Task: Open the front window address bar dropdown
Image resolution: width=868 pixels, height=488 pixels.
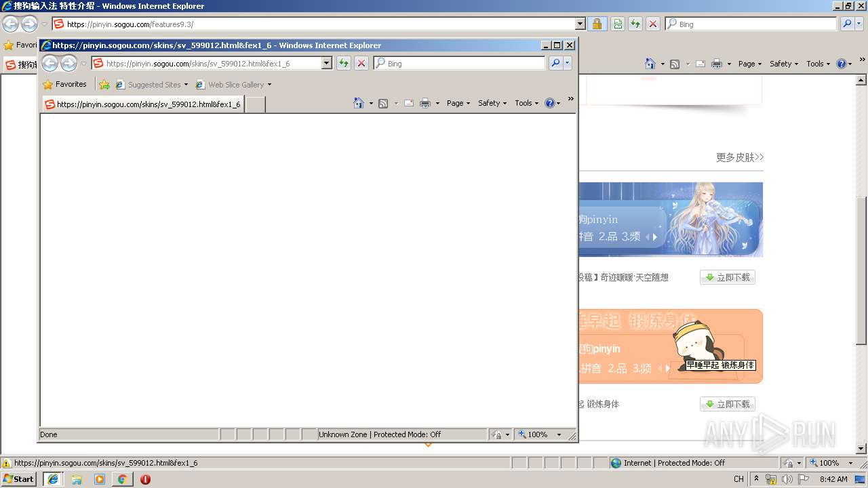Action: [x=326, y=63]
